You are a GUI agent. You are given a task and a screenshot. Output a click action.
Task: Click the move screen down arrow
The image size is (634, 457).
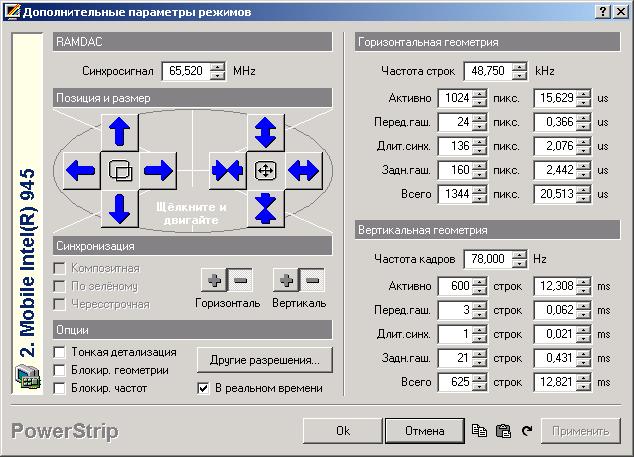click(120, 209)
